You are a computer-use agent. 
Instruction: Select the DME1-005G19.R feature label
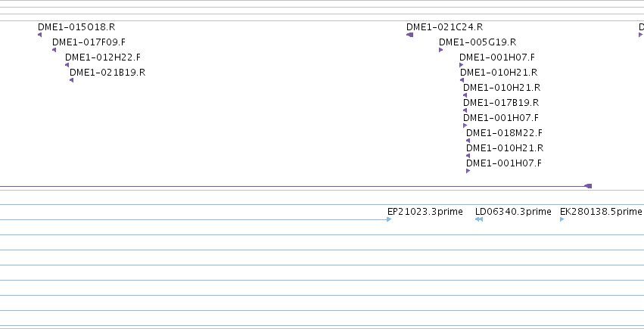(478, 42)
